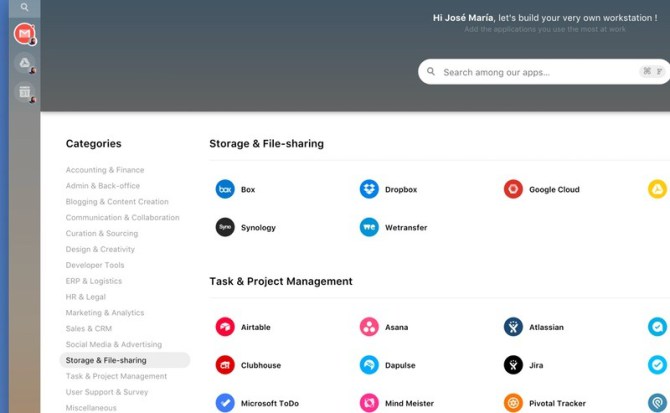Open the search icon in the sidebar

[24, 7]
